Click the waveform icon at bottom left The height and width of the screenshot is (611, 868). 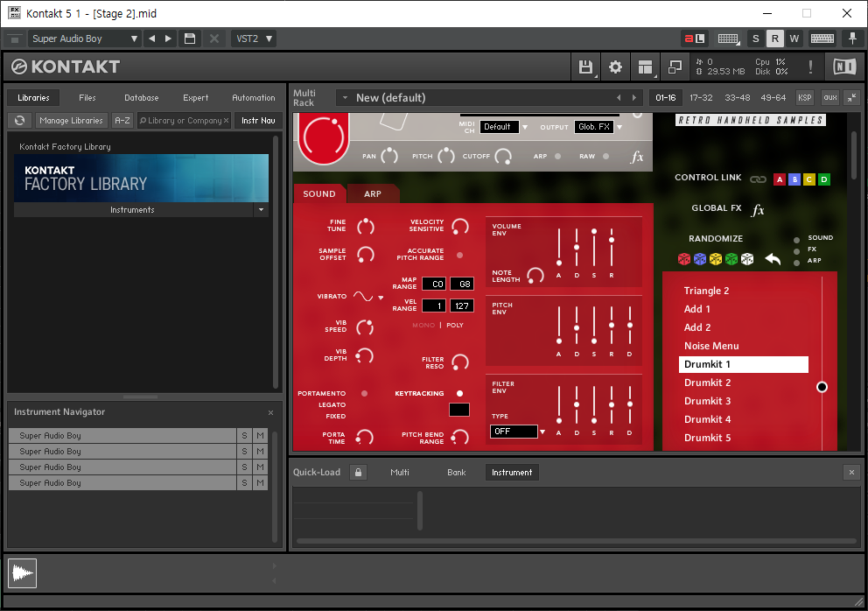tap(22, 572)
